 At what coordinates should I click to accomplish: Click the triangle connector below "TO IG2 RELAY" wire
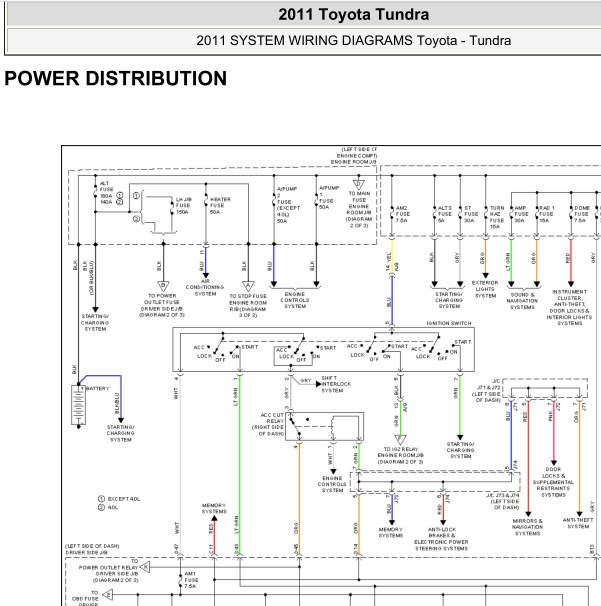coord(400,440)
